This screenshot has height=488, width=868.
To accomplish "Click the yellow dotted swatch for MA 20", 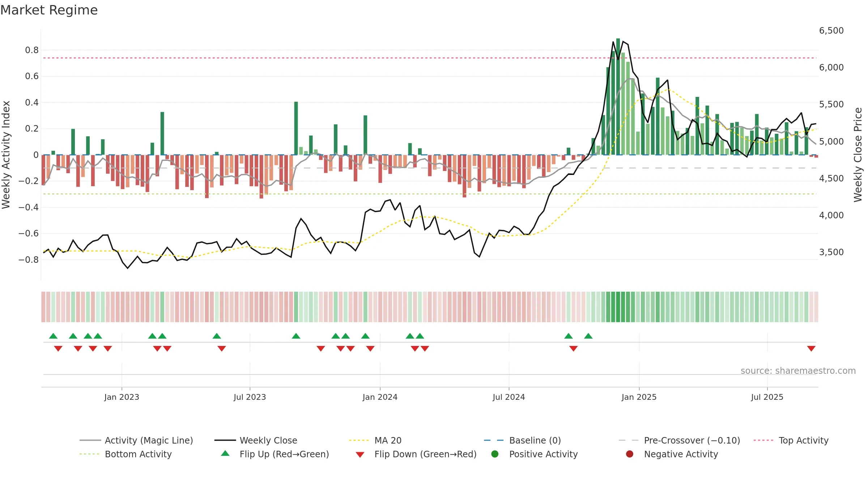I will click(359, 440).
